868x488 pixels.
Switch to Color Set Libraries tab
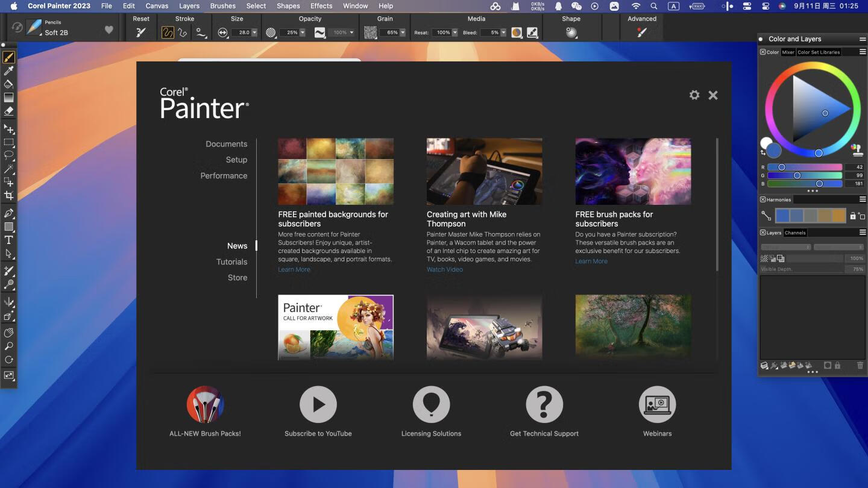tap(819, 52)
